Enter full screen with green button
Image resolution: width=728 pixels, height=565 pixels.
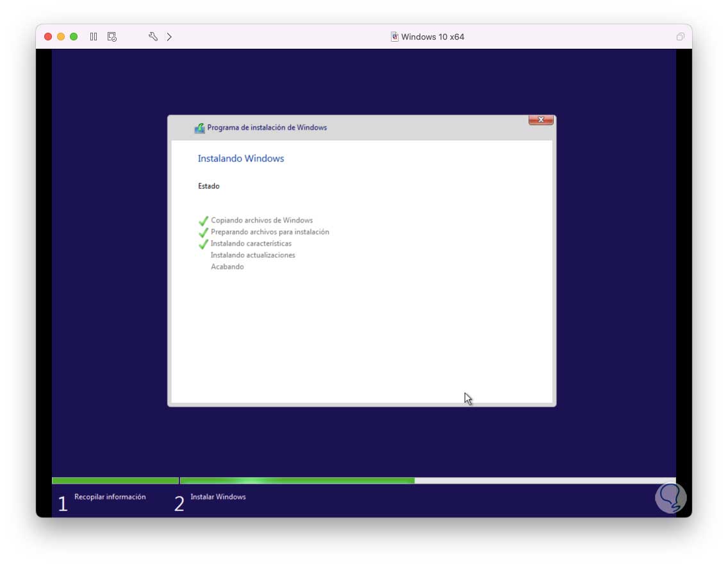point(74,37)
